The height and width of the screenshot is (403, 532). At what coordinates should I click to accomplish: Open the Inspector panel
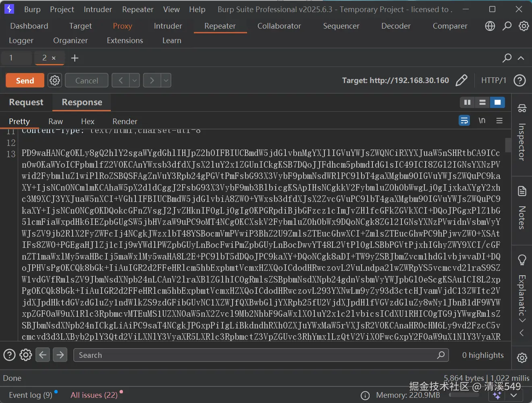click(x=522, y=133)
